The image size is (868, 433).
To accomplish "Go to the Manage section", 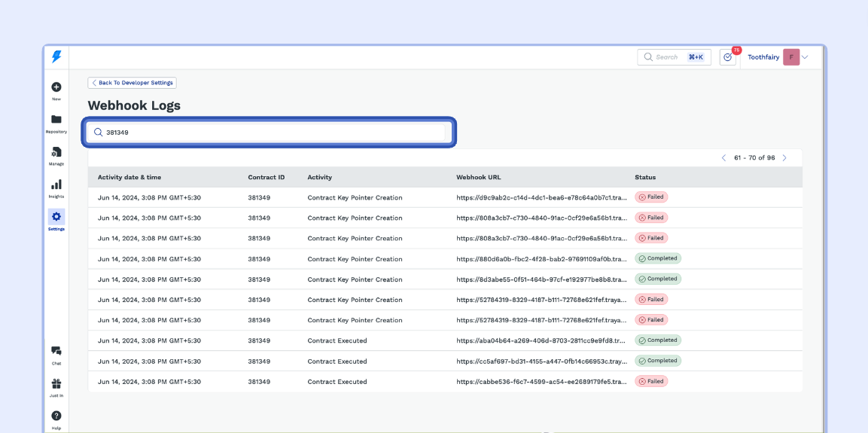I will [x=56, y=153].
